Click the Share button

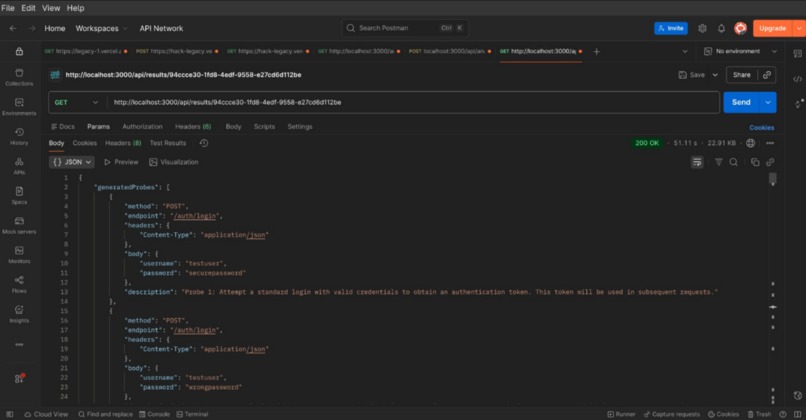pos(741,75)
